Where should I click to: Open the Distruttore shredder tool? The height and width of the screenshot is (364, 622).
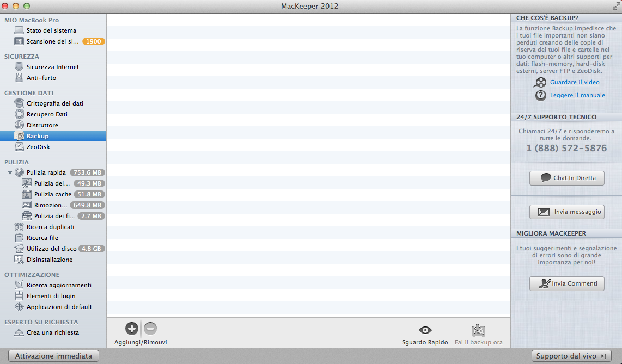53,125
